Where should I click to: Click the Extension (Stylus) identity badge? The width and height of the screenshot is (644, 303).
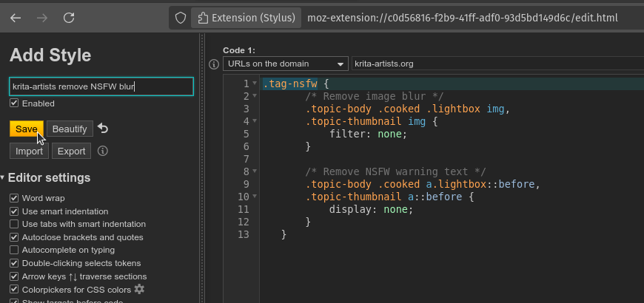pos(244,18)
